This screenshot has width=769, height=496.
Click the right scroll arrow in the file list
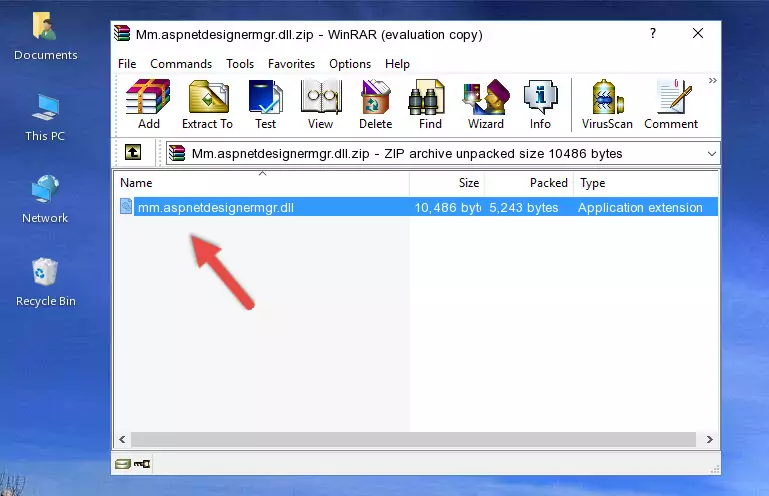coord(709,439)
